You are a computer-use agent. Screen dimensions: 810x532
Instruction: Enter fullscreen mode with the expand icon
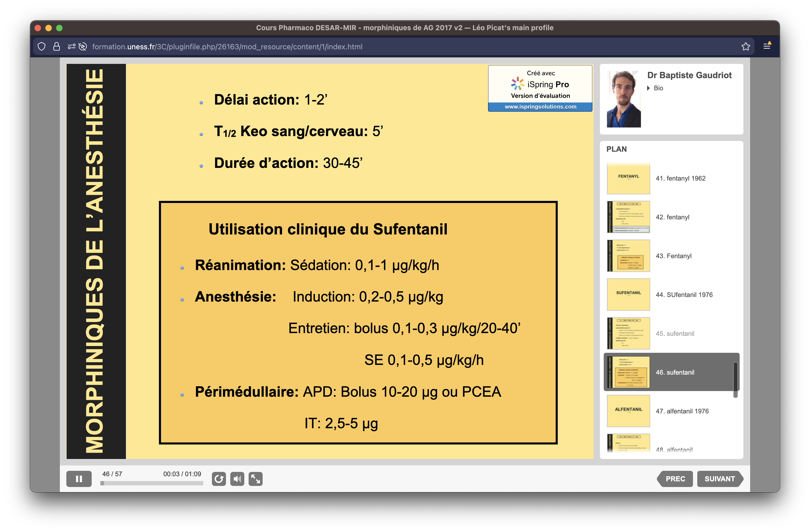[255, 479]
